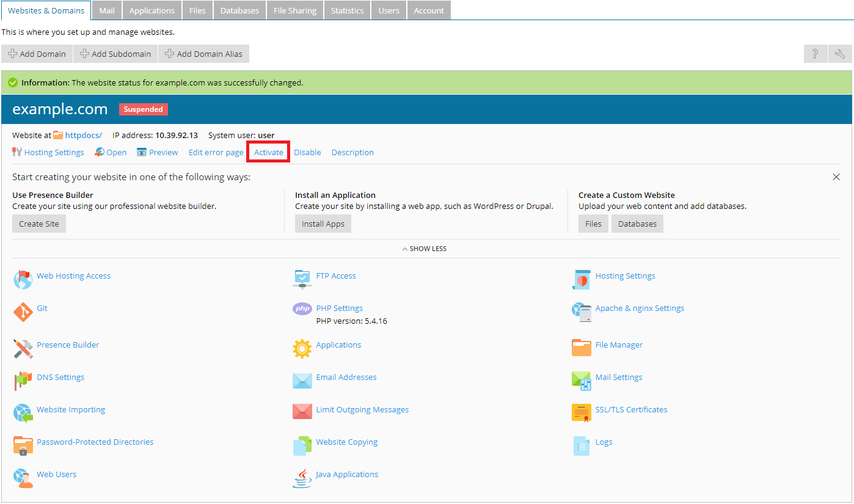
Task: Click the Logs icon
Action: [581, 445]
